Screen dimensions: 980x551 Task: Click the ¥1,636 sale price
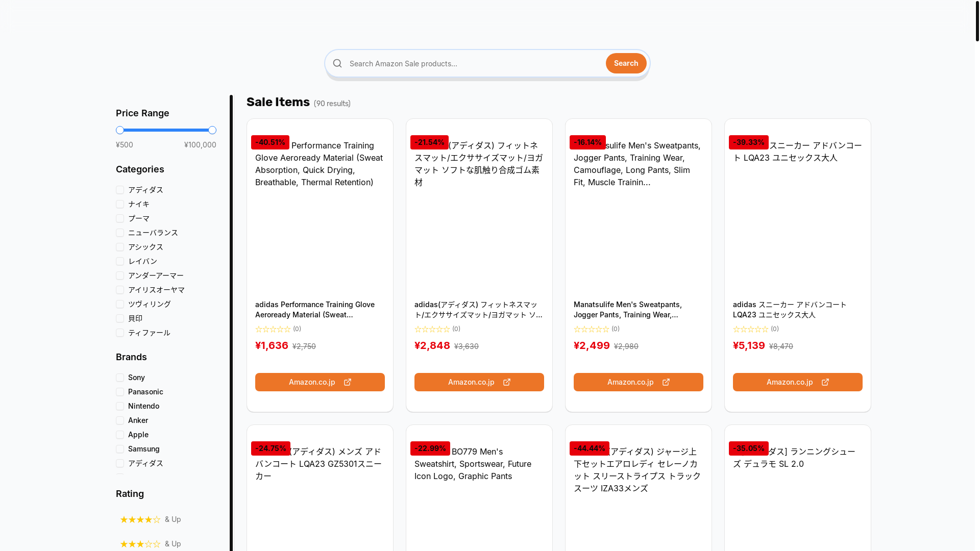[272, 345]
